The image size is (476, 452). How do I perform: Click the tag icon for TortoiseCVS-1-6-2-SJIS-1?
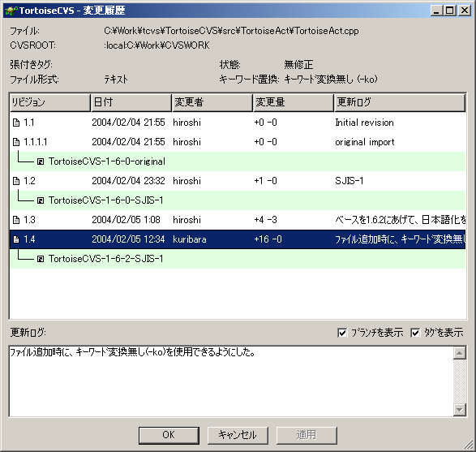41,259
